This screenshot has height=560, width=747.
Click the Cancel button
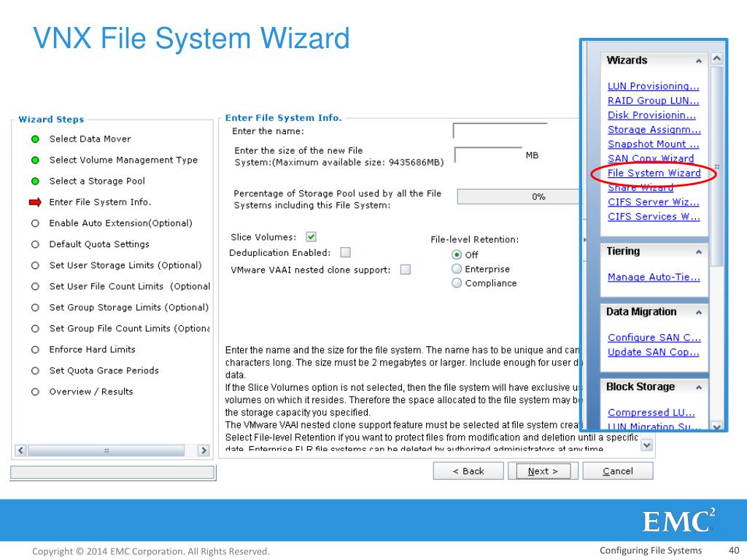(x=617, y=471)
